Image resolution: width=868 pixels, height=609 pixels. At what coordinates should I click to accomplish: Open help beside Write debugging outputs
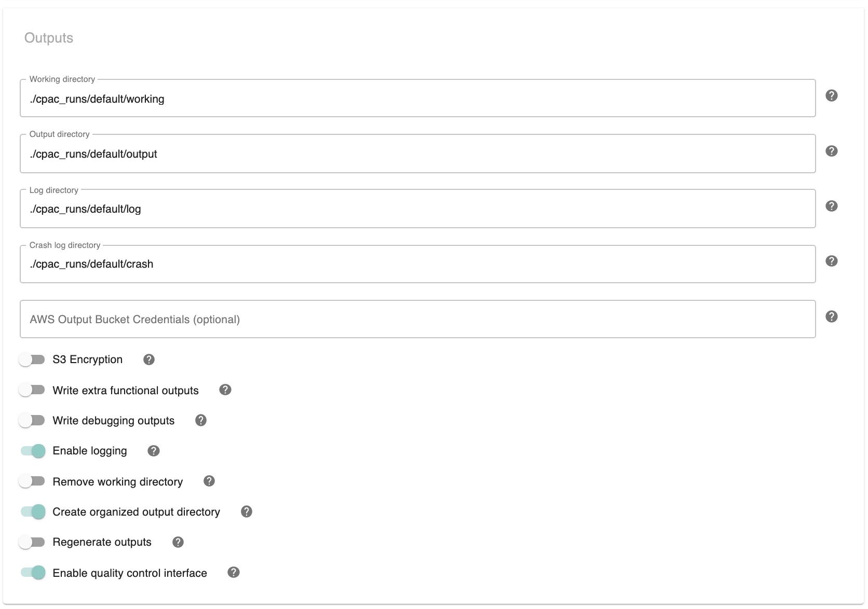pos(201,420)
